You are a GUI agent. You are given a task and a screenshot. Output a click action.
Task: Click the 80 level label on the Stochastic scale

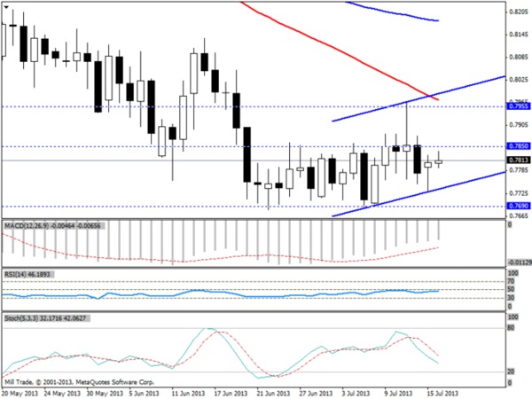pyautogui.click(x=511, y=328)
